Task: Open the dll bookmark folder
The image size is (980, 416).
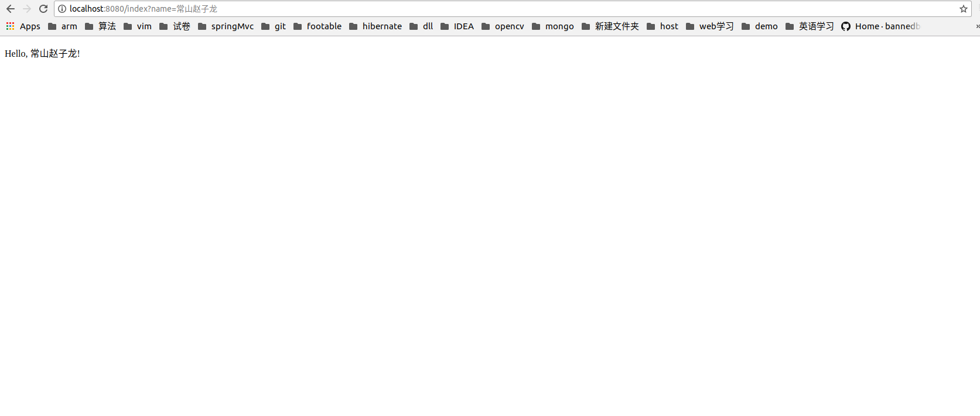Action: coord(421,26)
